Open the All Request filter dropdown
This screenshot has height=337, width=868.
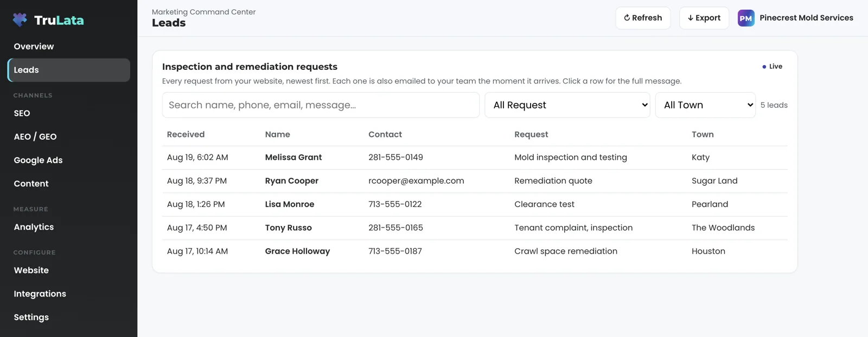pyautogui.click(x=567, y=105)
